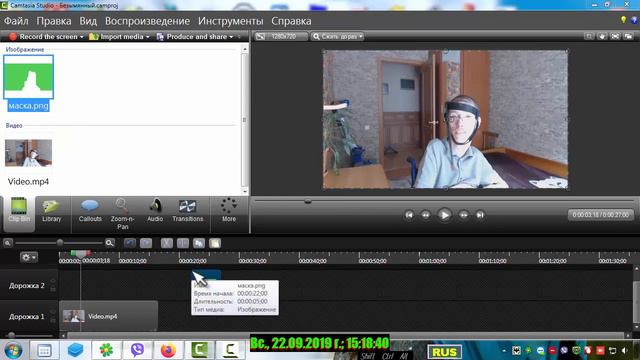Click the cut (scissors) timeline button
Image resolution: width=640 pixels, height=360 pixels.
(167, 243)
